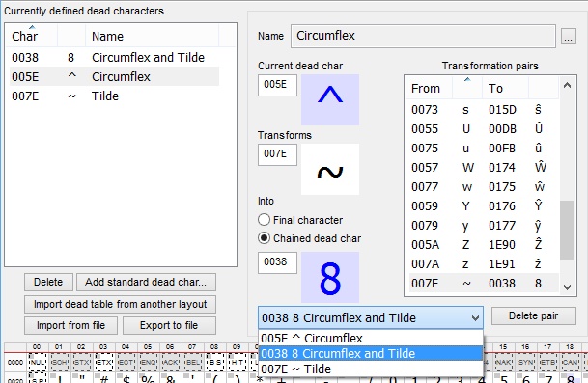Choose '005E ^ Circumflex' from dropdown list
588x383 pixels.
click(x=370, y=338)
